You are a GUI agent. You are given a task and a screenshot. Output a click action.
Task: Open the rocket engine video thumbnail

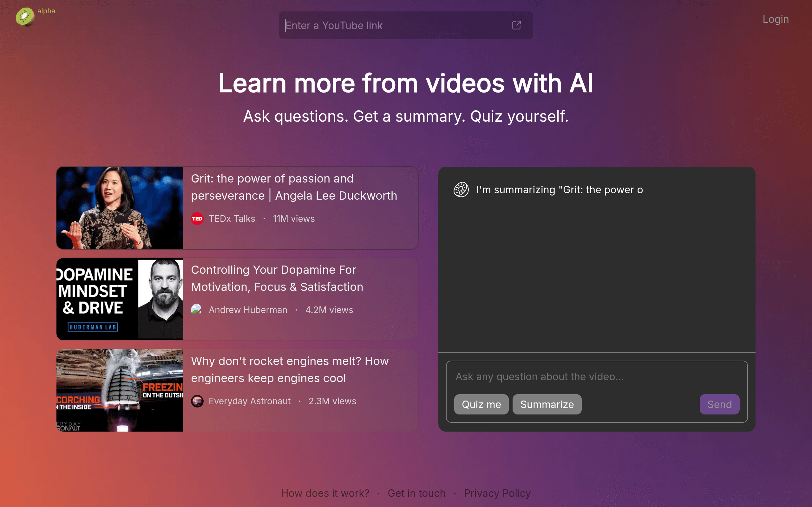click(120, 390)
